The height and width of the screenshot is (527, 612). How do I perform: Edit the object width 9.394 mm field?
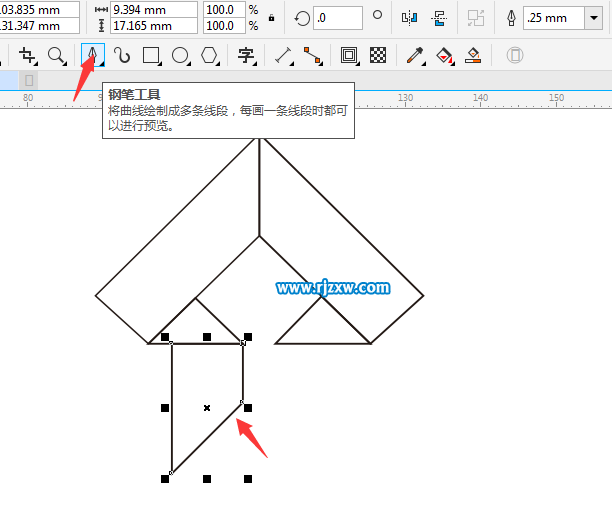pos(154,10)
